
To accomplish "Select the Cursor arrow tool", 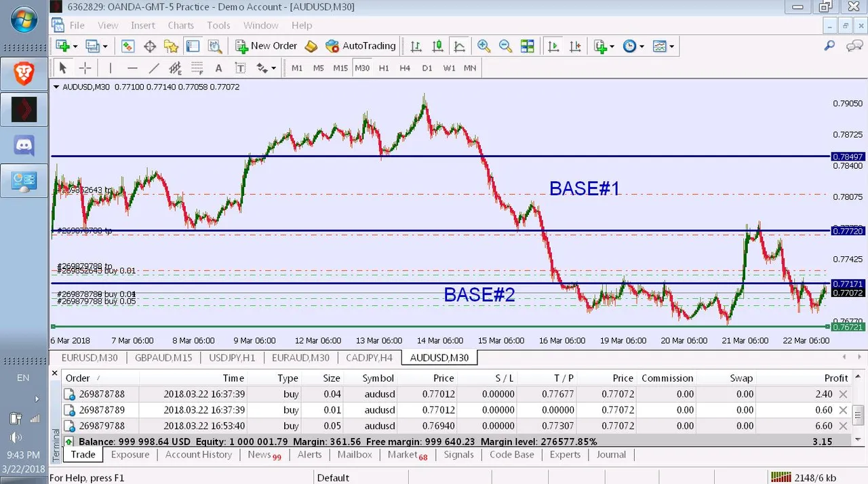I will tap(63, 68).
